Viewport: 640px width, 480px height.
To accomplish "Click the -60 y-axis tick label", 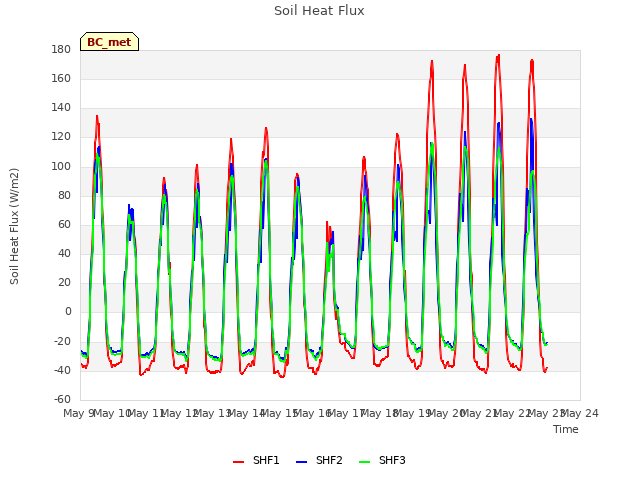I will pyautogui.click(x=62, y=399).
